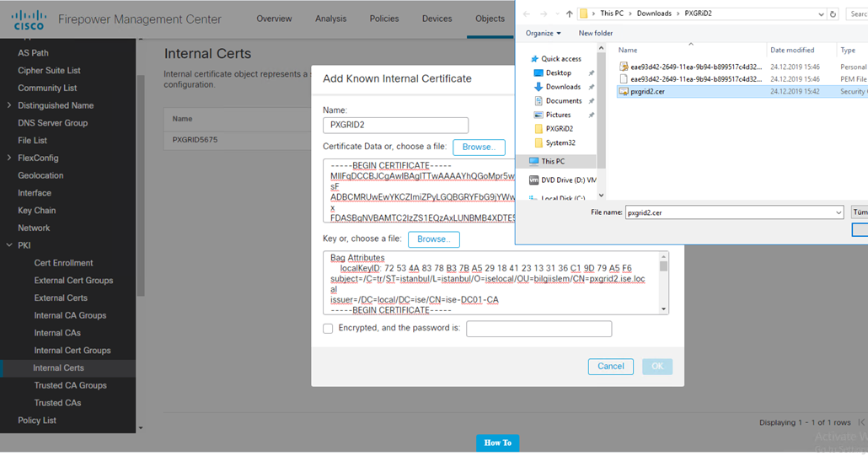Sort by Date modified column header
Image resolution: width=868 pixels, height=456 pixels.
coord(791,50)
